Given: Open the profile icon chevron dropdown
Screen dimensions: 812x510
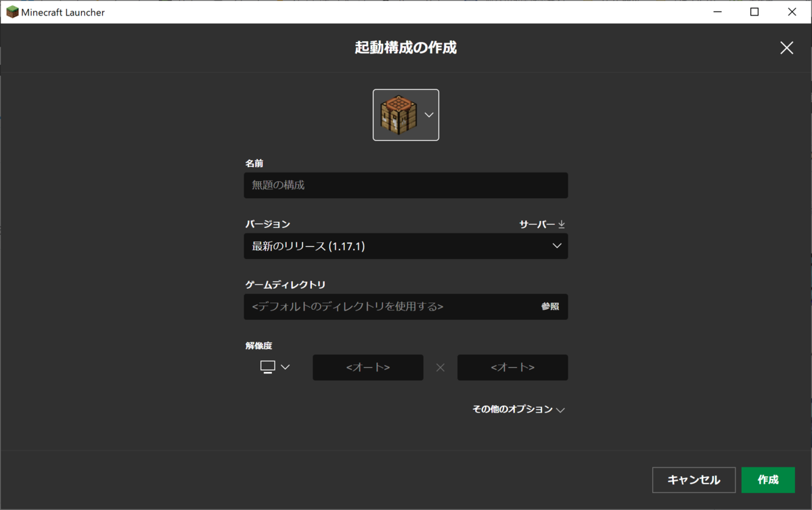Looking at the screenshot, I should 429,115.
